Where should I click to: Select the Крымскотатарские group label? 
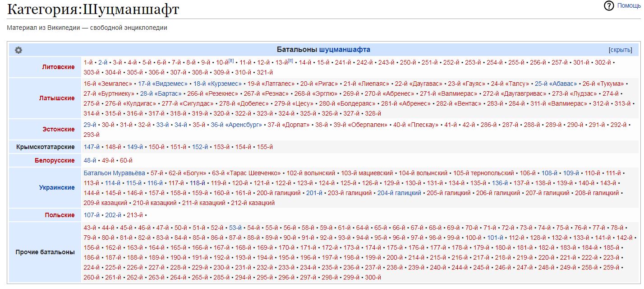[x=46, y=147]
